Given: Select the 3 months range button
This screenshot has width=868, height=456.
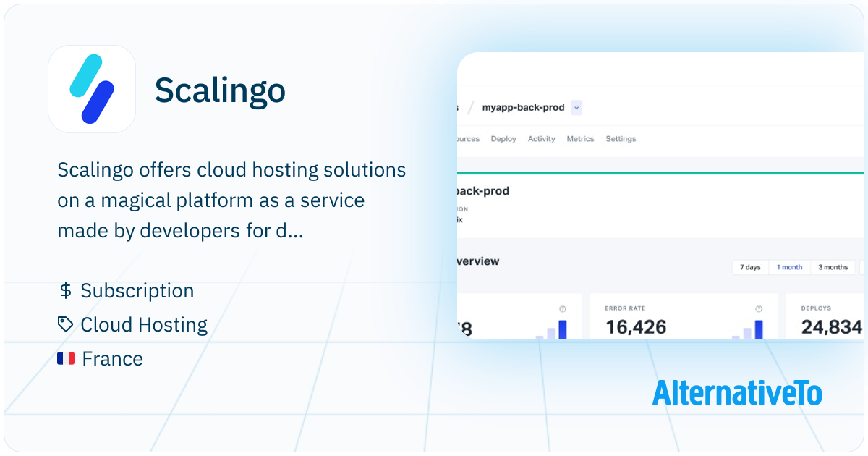Looking at the screenshot, I should click(833, 267).
